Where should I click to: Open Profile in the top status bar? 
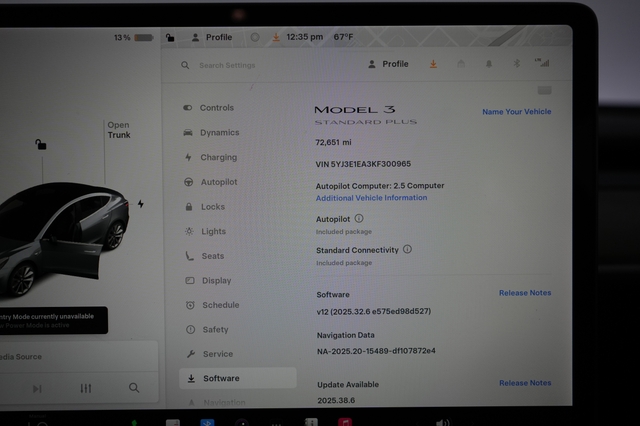(212, 37)
